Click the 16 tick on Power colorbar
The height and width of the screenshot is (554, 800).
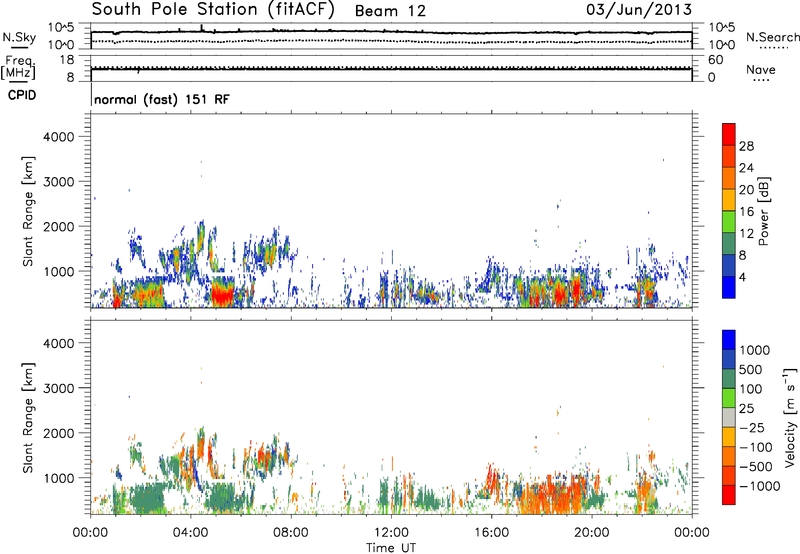click(x=746, y=212)
